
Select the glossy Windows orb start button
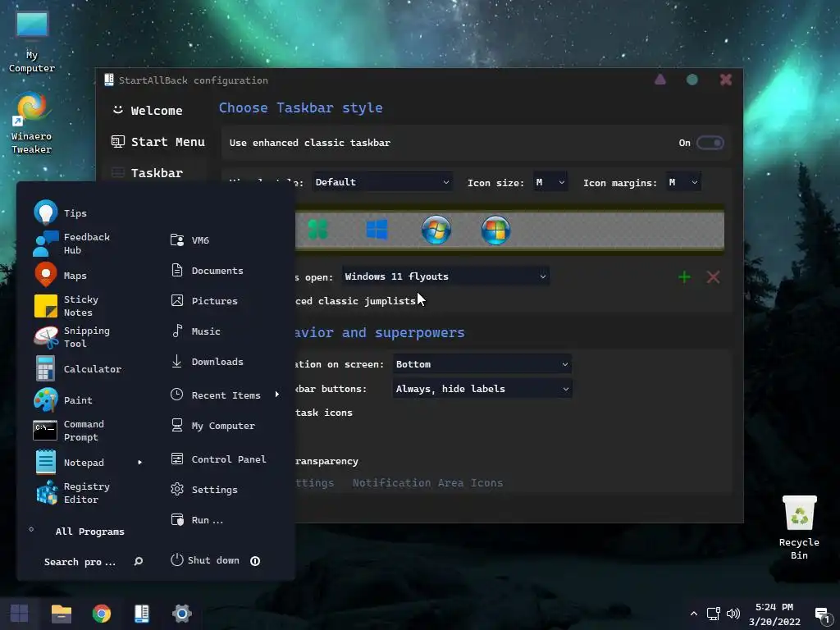pyautogui.click(x=495, y=231)
